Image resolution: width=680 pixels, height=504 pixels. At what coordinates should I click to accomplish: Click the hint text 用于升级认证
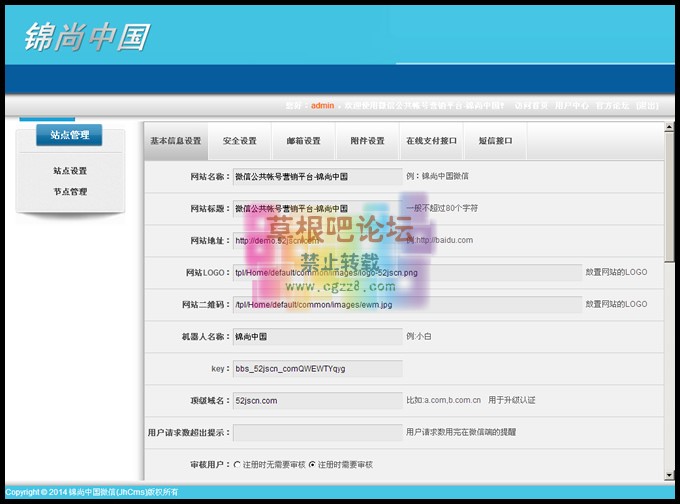click(512, 400)
